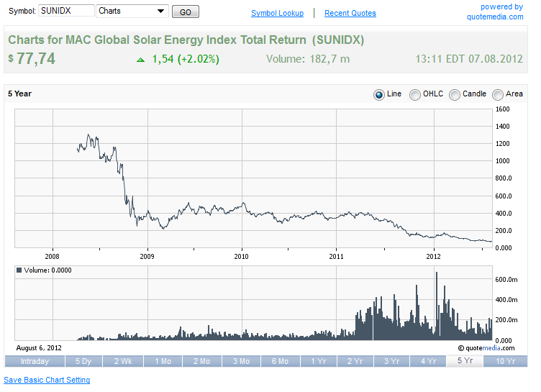Click Save Basic Chart Setting link
The width and height of the screenshot is (541, 392).
[x=47, y=380]
